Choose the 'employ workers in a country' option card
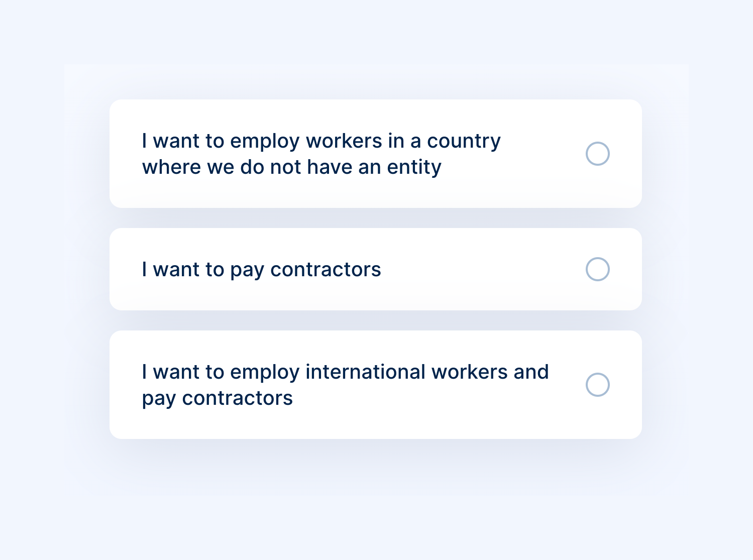The height and width of the screenshot is (560, 753). [x=375, y=154]
